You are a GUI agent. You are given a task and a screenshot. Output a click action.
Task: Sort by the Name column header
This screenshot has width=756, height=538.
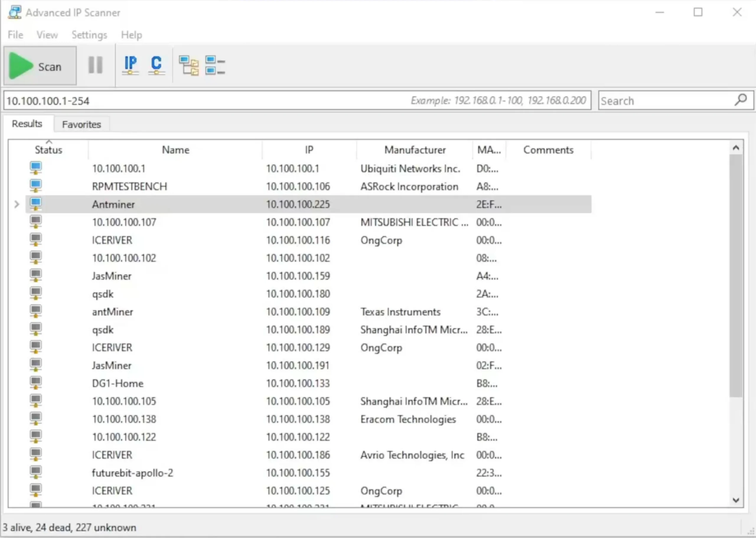point(175,150)
